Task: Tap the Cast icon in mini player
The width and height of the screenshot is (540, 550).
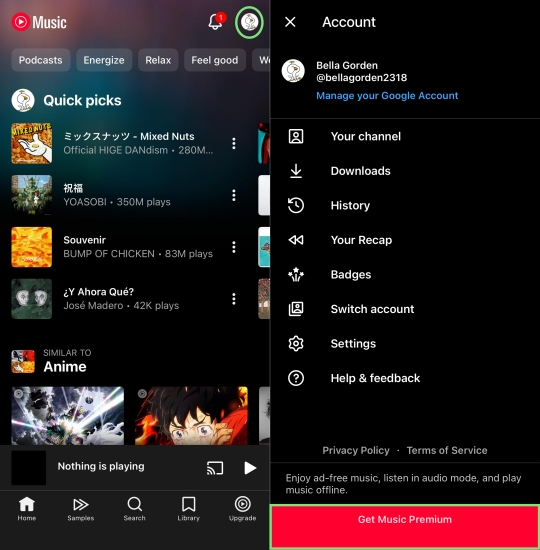Action: coord(215,468)
